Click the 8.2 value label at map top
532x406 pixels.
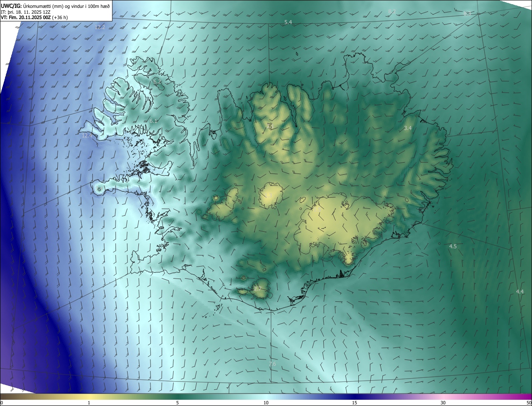pyautogui.click(x=392, y=11)
